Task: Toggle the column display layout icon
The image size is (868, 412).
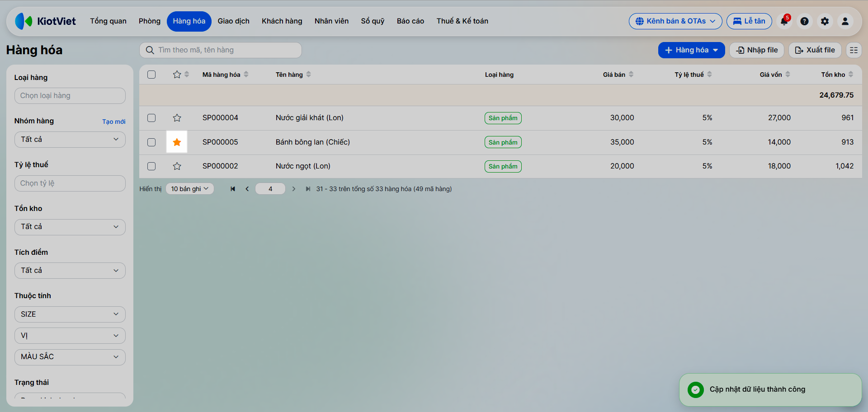Action: pos(854,50)
